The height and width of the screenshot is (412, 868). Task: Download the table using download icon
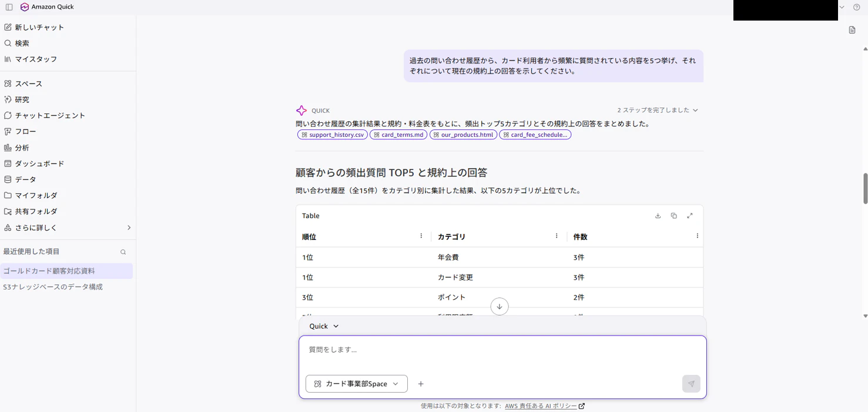(x=658, y=216)
